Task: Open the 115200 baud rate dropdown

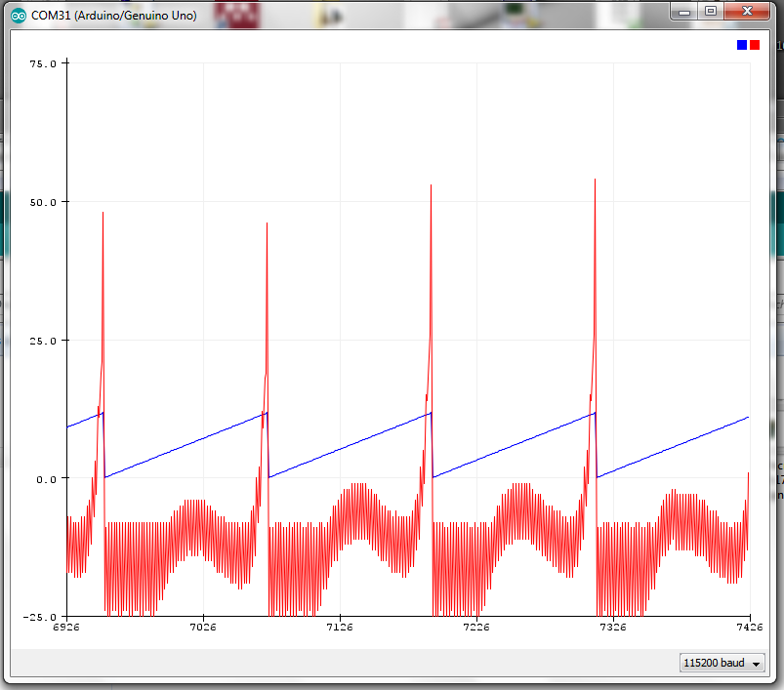Action: point(722,663)
